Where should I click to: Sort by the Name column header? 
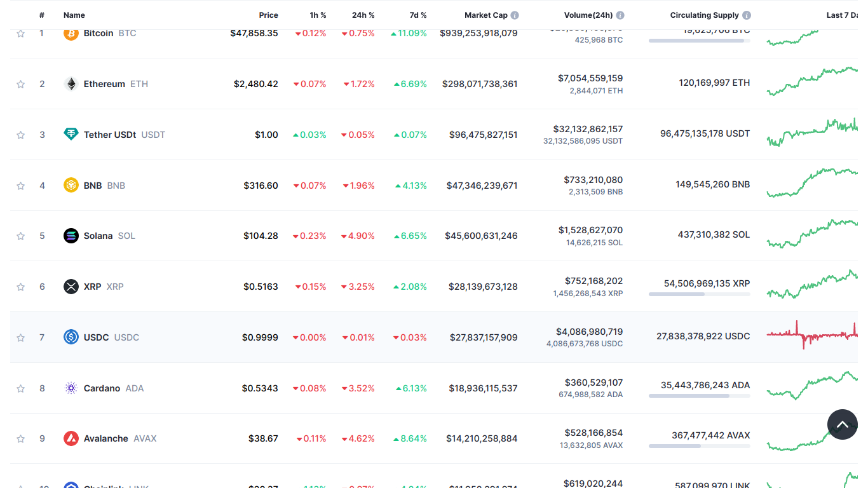(x=74, y=15)
